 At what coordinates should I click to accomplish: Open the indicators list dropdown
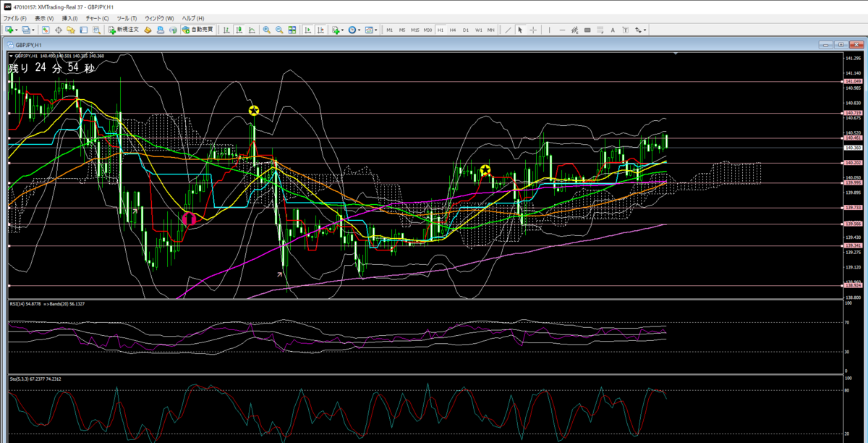[342, 30]
